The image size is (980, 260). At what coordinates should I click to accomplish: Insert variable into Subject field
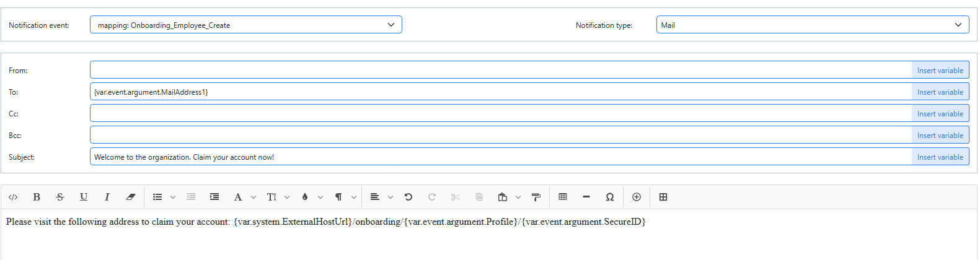click(x=940, y=157)
